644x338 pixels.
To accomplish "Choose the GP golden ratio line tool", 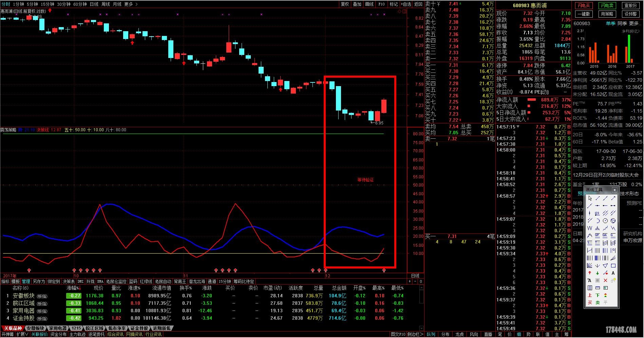I will tap(598, 235).
